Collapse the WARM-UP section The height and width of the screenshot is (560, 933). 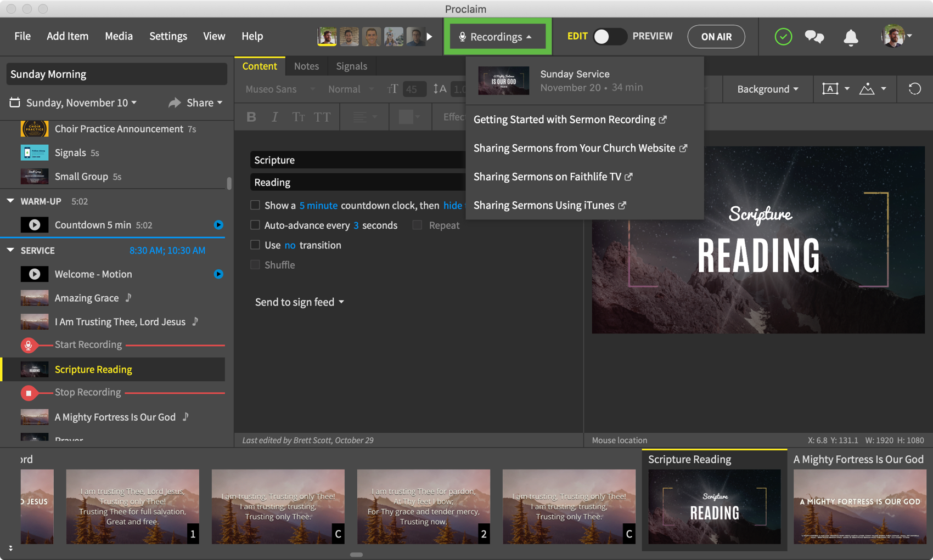pos(10,201)
